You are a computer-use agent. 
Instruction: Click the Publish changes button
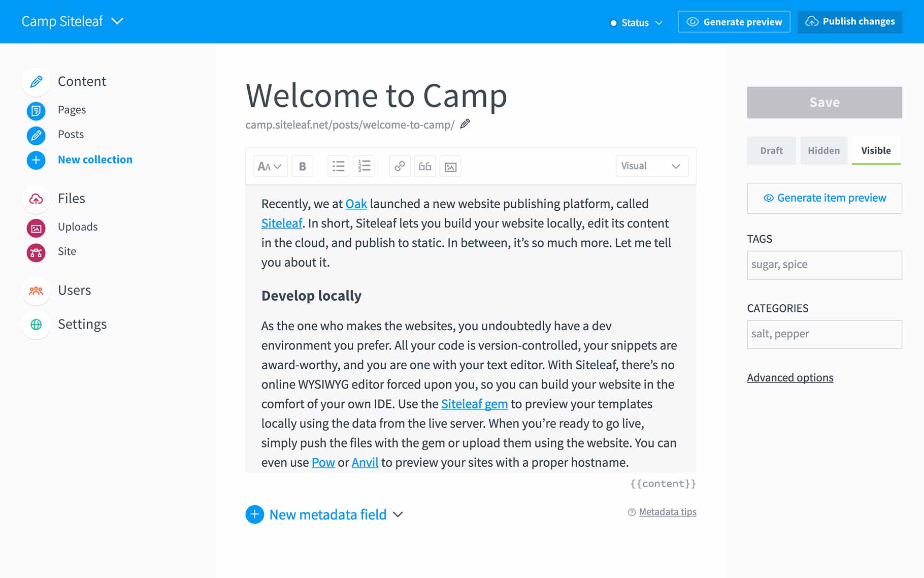point(849,22)
